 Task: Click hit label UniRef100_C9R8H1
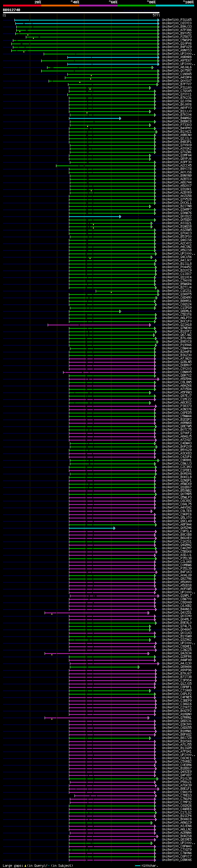click(177, 461)
